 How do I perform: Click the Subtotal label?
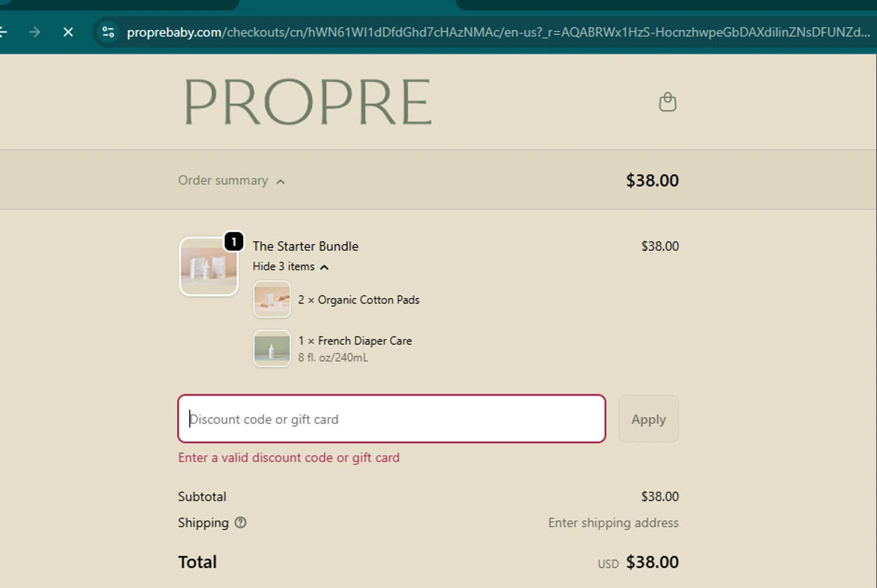[202, 496]
